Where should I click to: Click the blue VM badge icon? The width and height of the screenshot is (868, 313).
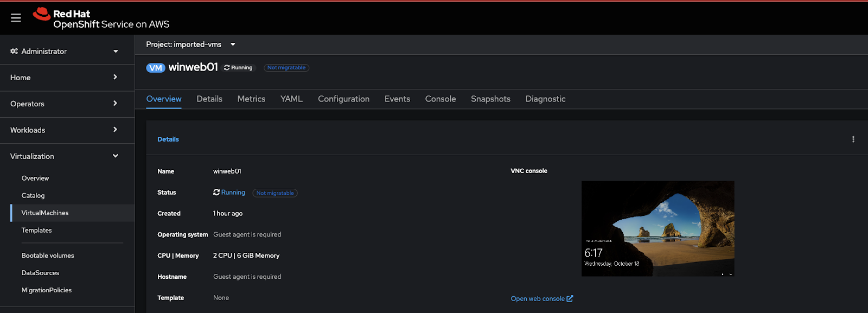click(156, 68)
